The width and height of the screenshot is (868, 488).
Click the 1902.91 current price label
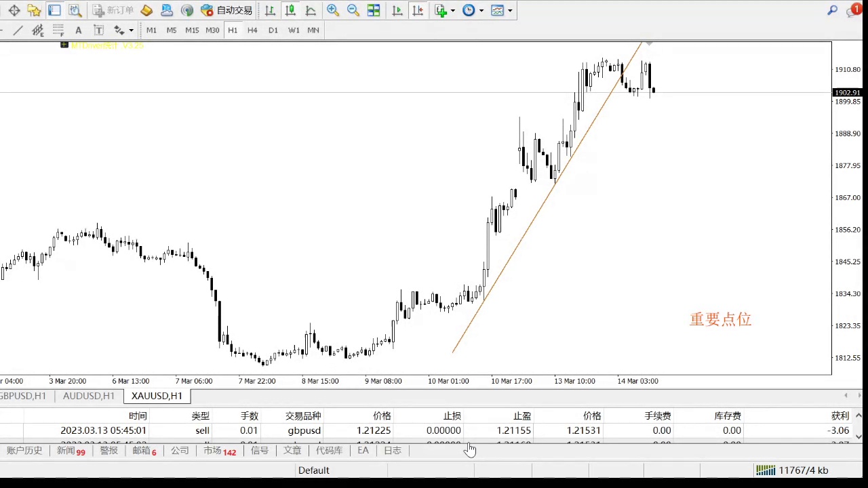(847, 93)
